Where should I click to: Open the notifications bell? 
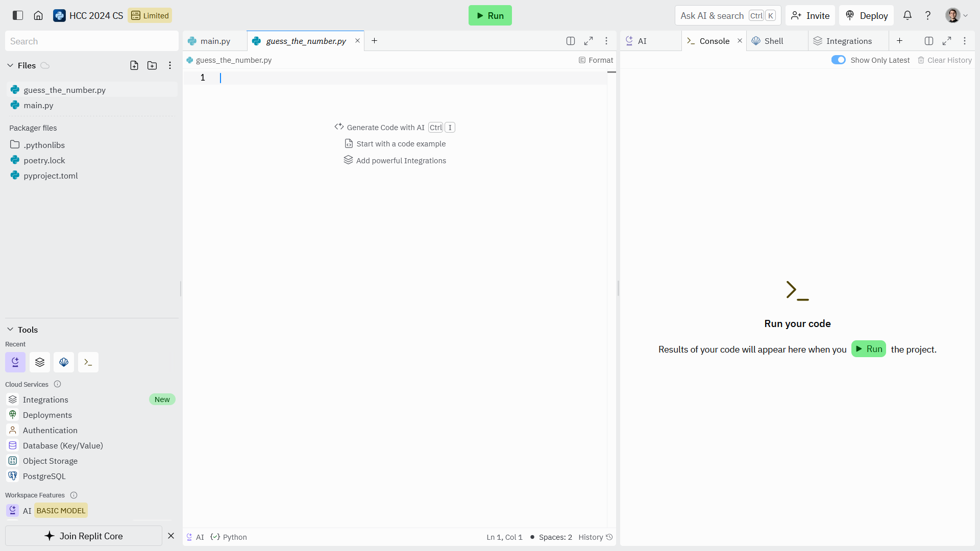click(907, 15)
